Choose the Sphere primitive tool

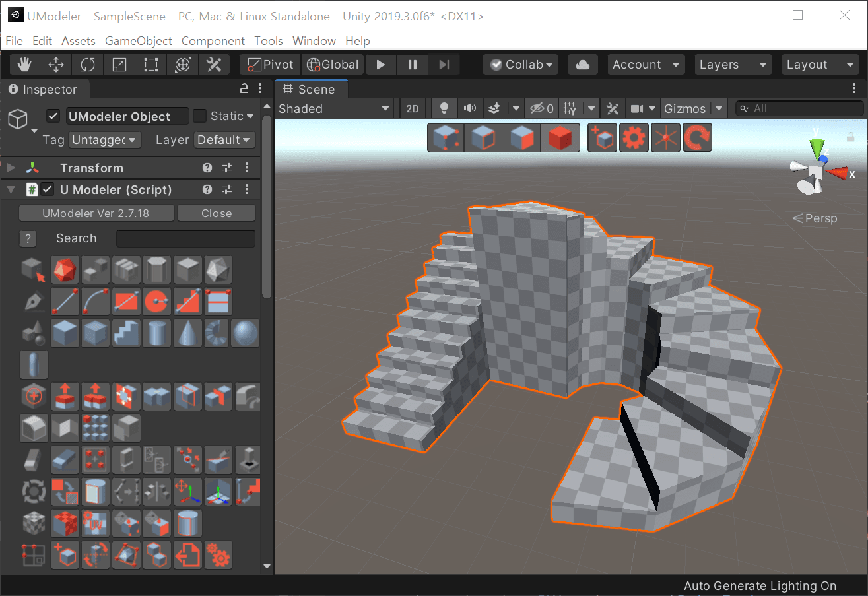pyautogui.click(x=246, y=333)
